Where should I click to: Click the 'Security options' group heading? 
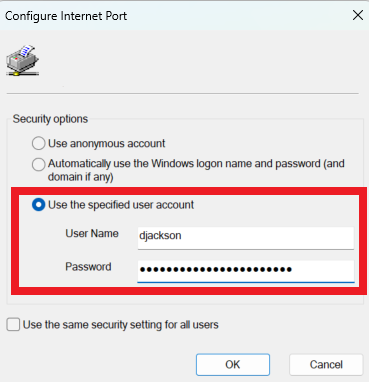[50, 119]
